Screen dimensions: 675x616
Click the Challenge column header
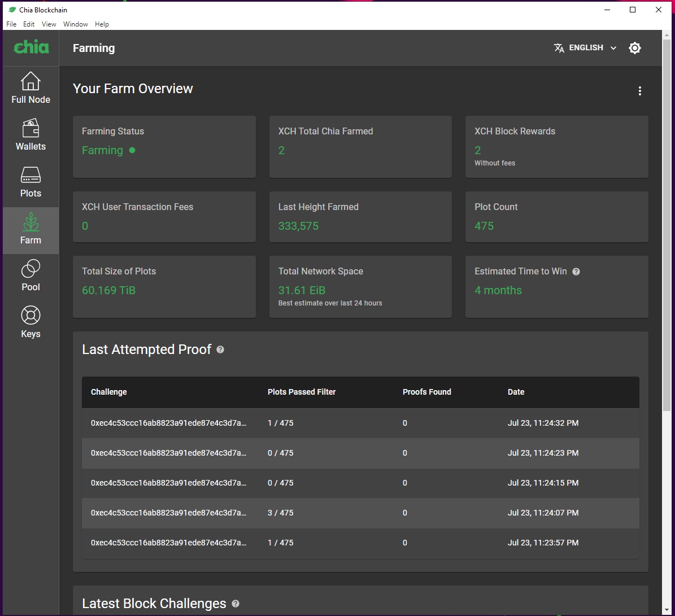point(108,392)
